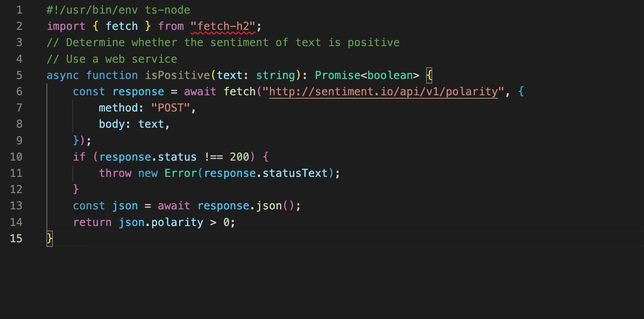This screenshot has height=319, width=644.
Task: Click line number 9 in the gutter
Action: (x=19, y=141)
